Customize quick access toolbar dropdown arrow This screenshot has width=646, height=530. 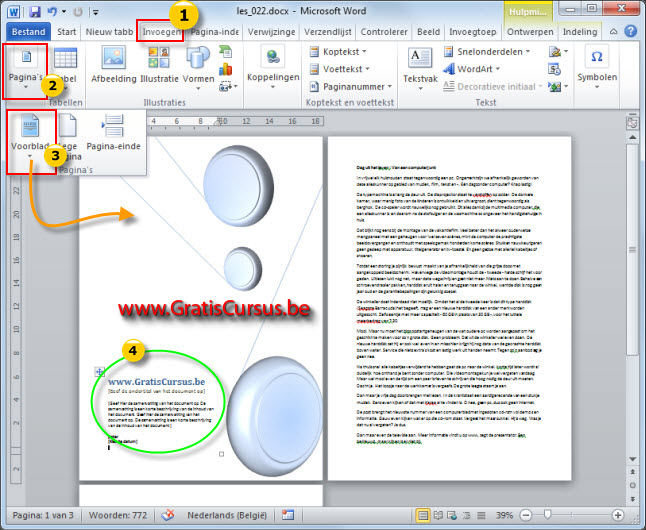(x=95, y=12)
